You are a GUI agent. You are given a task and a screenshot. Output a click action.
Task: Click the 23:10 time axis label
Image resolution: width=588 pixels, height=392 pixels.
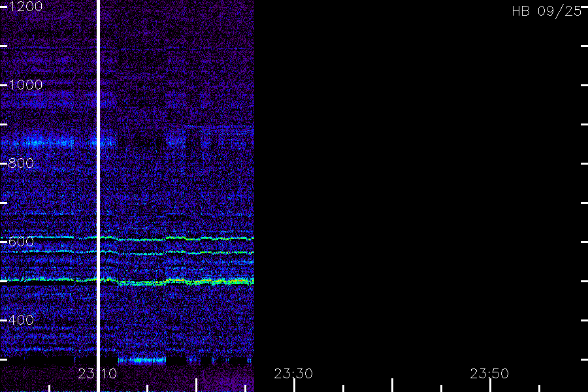(x=97, y=374)
